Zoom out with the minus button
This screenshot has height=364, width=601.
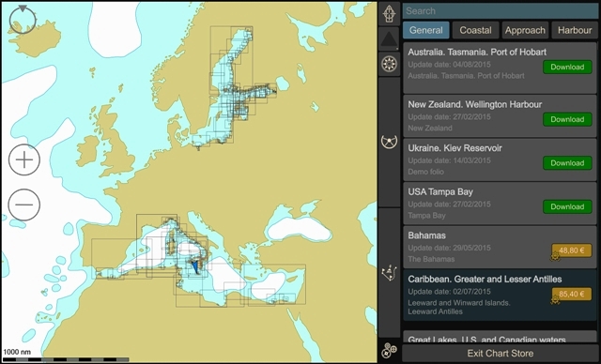click(x=24, y=205)
